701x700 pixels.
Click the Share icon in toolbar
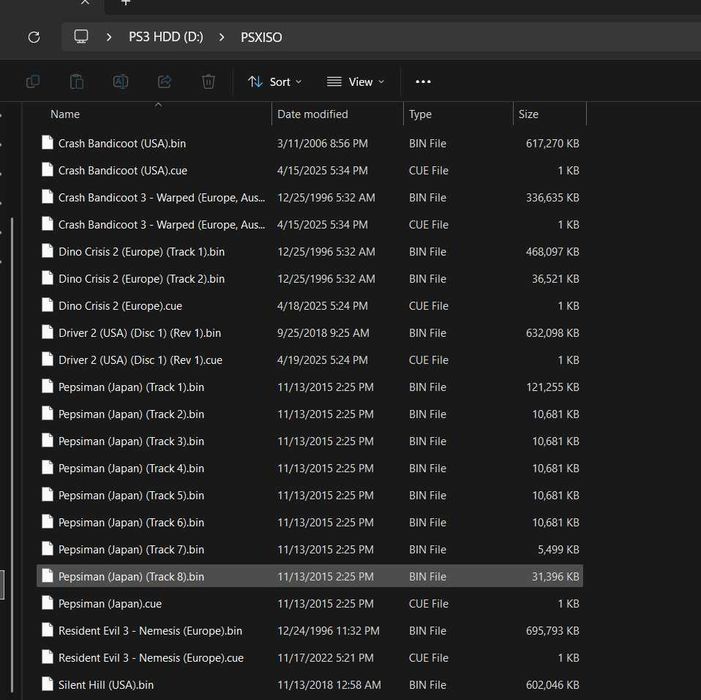[165, 82]
